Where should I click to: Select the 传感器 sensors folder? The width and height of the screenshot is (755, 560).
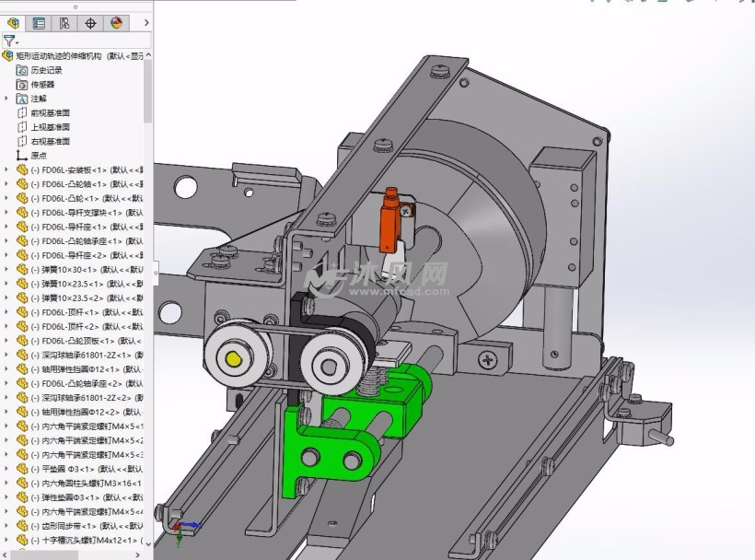pos(42,84)
